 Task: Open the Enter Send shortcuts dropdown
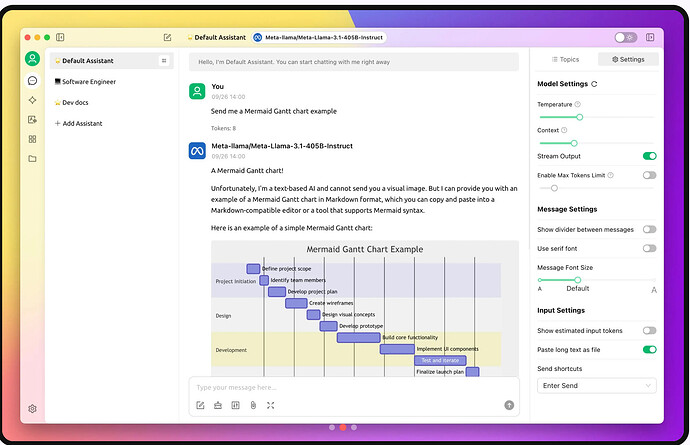pos(597,386)
